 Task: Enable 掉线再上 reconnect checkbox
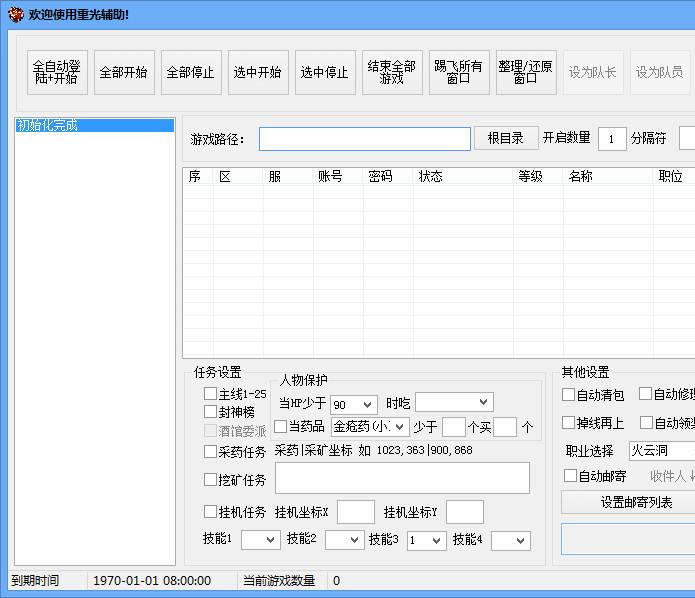569,423
